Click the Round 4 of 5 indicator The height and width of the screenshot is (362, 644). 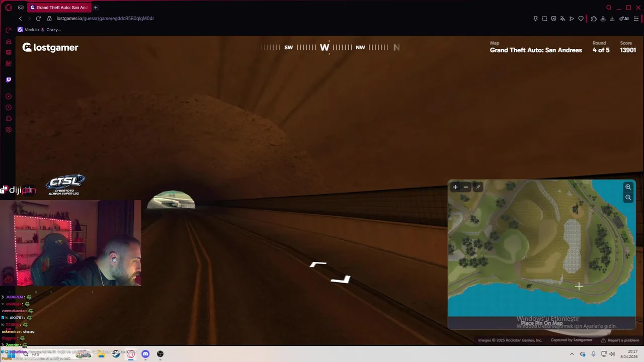pyautogui.click(x=601, y=47)
